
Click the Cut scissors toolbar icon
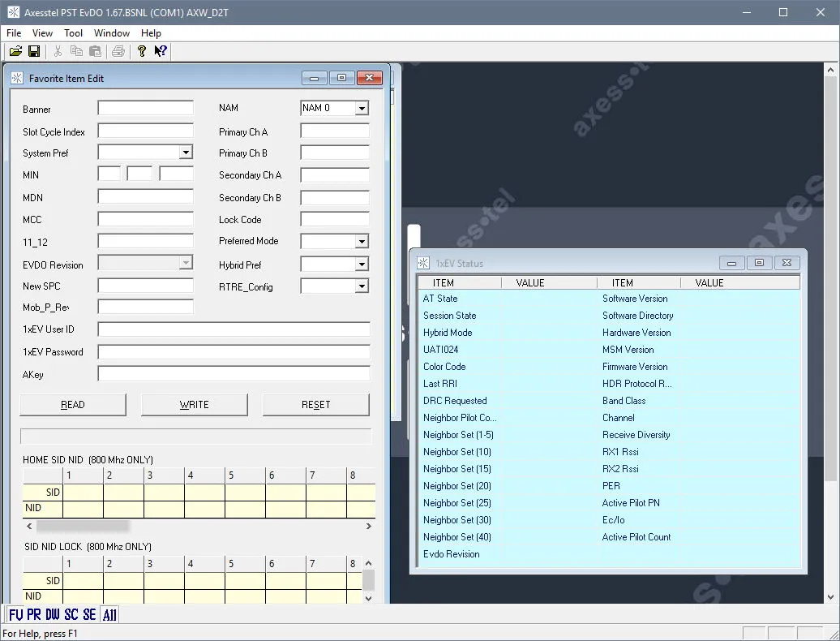(x=58, y=51)
